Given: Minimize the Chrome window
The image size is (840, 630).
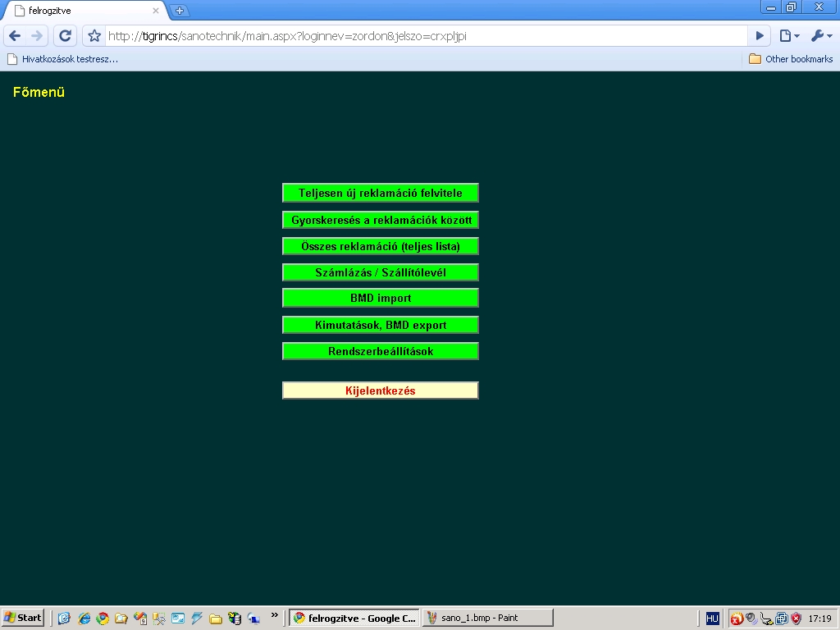Looking at the screenshot, I should click(771, 7).
